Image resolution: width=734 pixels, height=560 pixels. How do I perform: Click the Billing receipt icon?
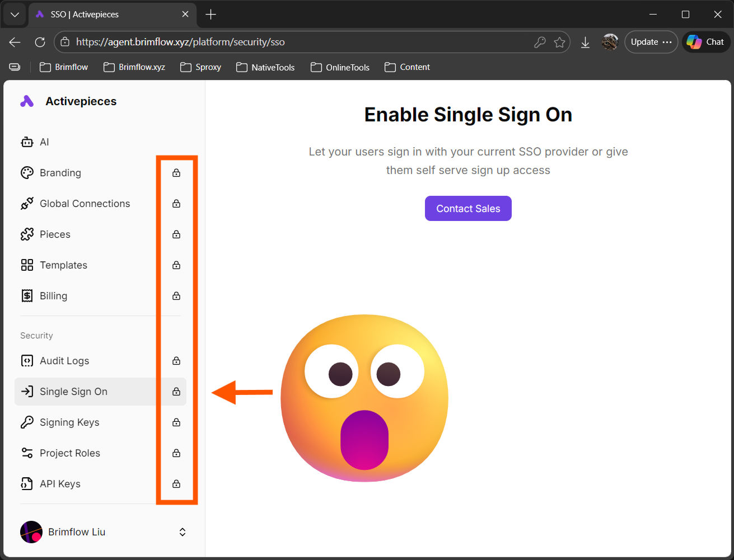(27, 296)
